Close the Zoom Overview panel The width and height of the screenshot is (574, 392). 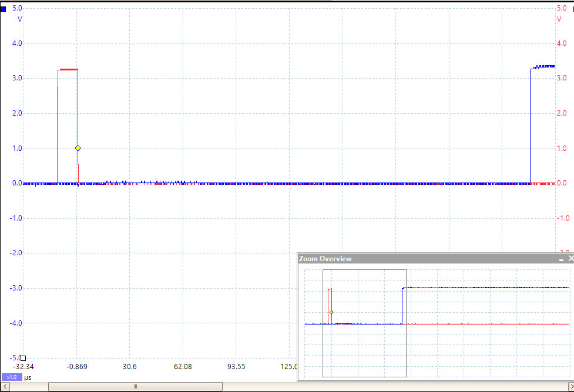[570, 259]
